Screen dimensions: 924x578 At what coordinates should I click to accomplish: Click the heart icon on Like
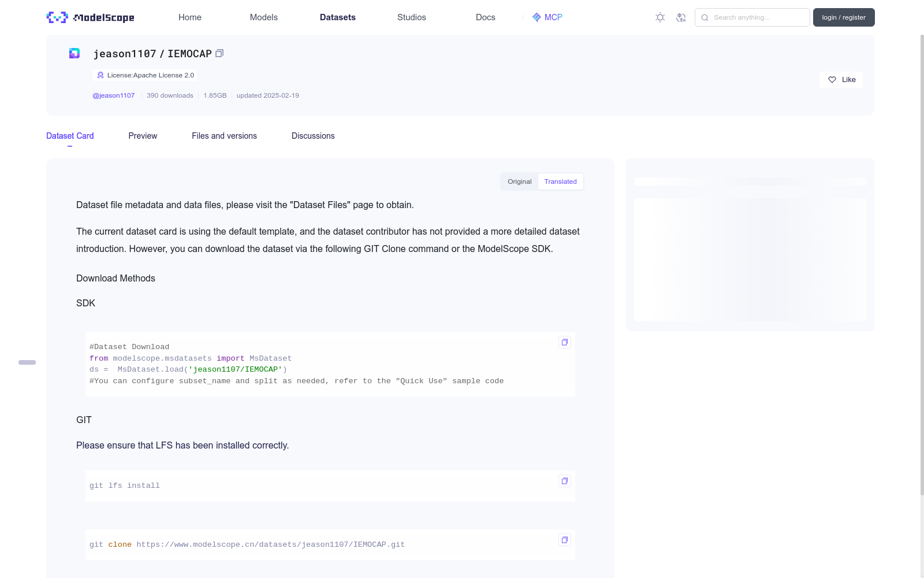point(832,80)
